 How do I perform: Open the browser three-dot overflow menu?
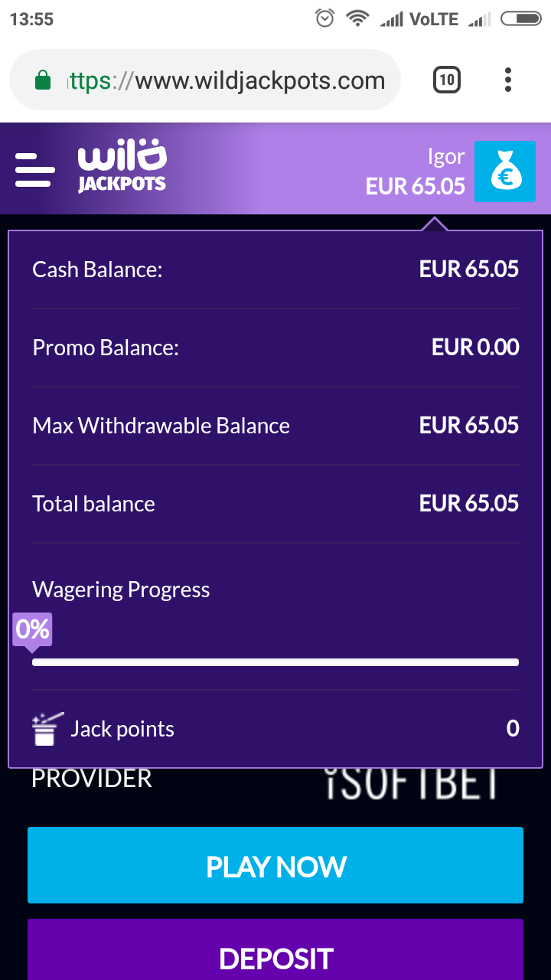[508, 80]
